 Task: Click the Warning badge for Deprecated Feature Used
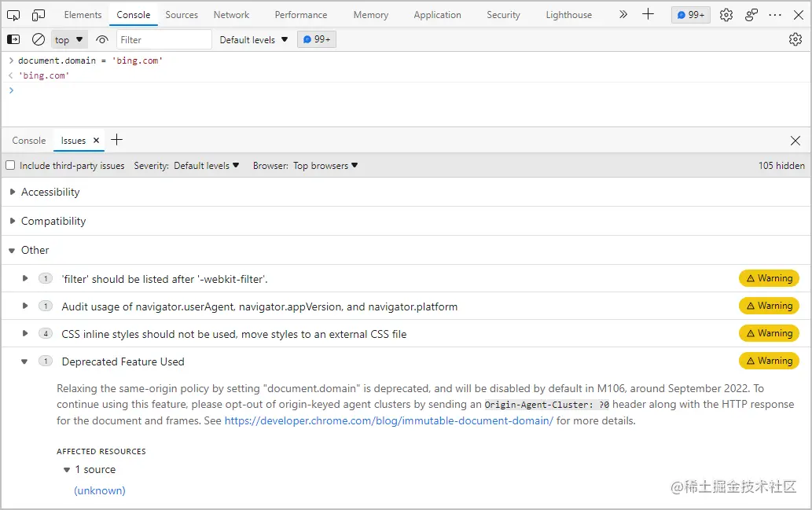(769, 361)
